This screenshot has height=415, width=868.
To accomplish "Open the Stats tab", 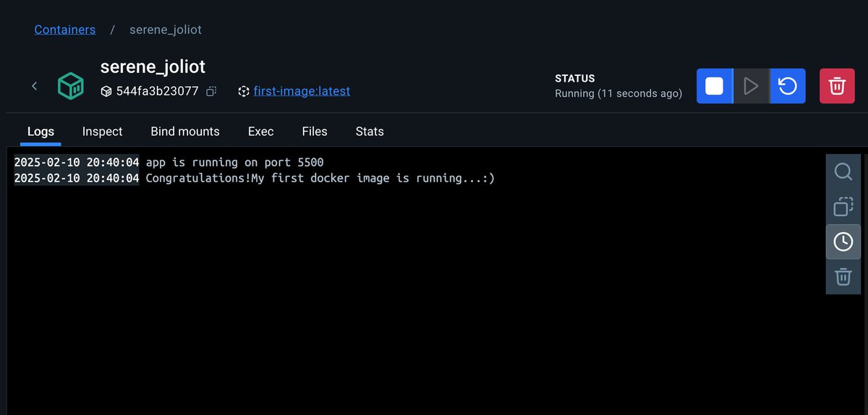I will coord(370,132).
